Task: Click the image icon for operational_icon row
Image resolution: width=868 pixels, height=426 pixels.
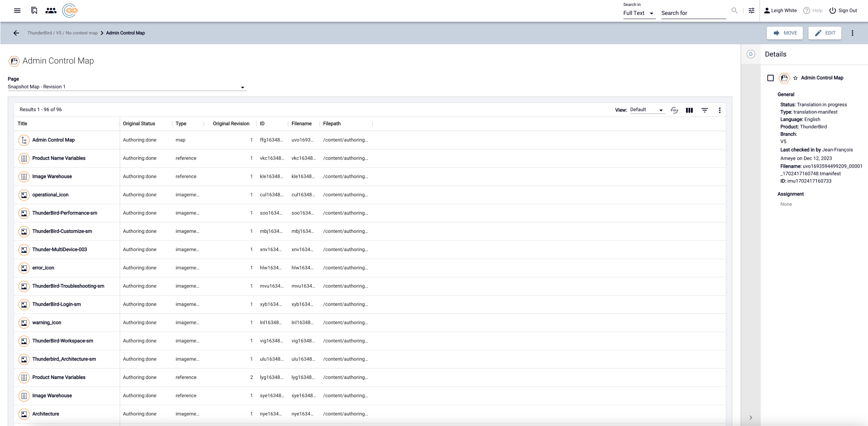Action: click(24, 195)
